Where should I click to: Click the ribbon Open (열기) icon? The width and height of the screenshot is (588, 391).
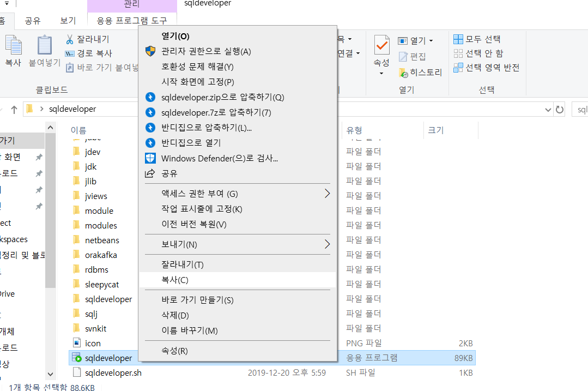pyautogui.click(x=402, y=40)
